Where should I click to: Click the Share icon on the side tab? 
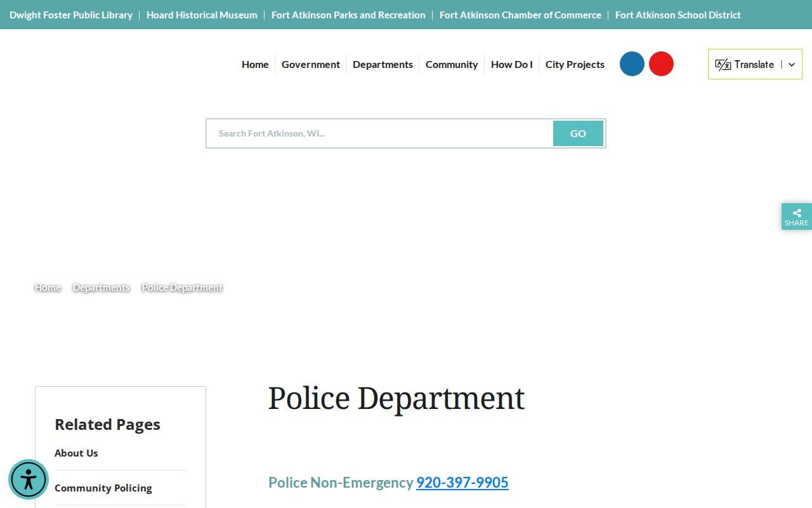coord(797,213)
